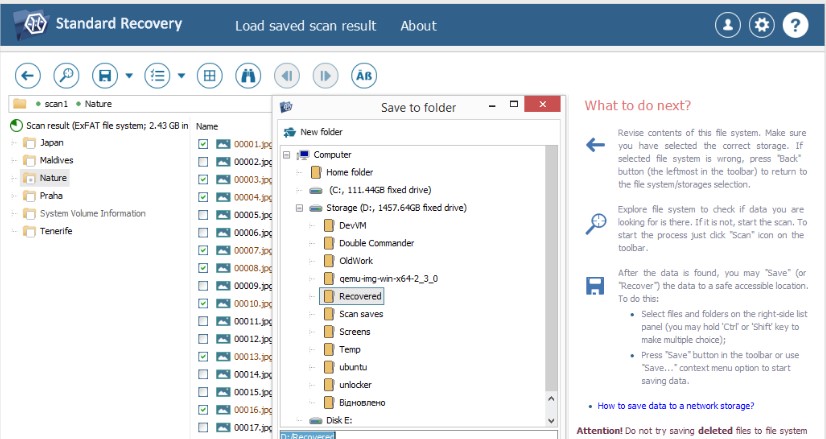
Task: Open the help question mark icon
Action: pos(795,25)
